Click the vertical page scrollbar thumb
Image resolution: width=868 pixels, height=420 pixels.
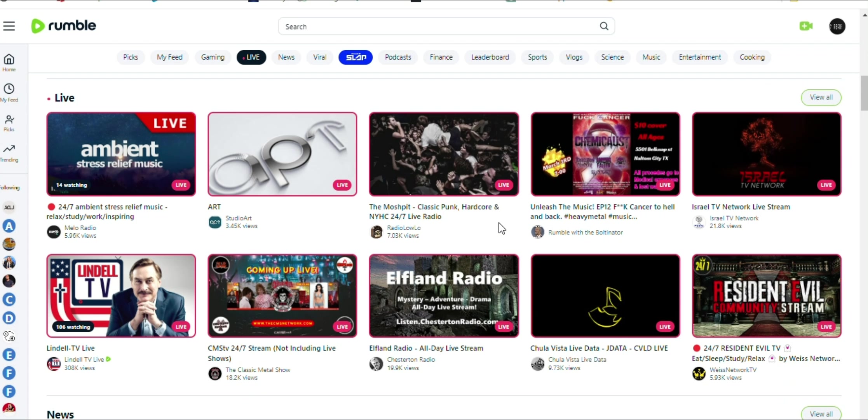point(864,93)
